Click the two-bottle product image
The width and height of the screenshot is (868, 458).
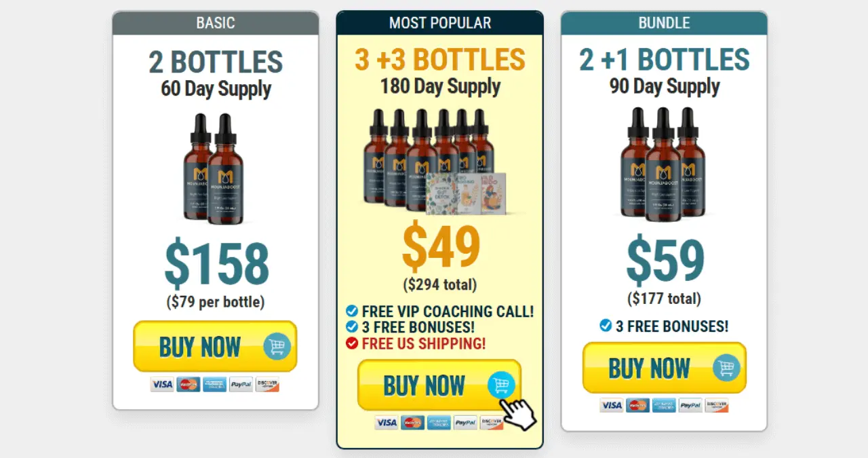[x=216, y=169]
